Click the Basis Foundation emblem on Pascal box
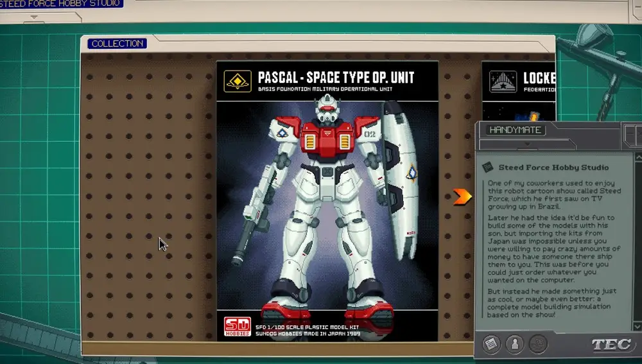This screenshot has width=642, height=364. click(x=238, y=81)
